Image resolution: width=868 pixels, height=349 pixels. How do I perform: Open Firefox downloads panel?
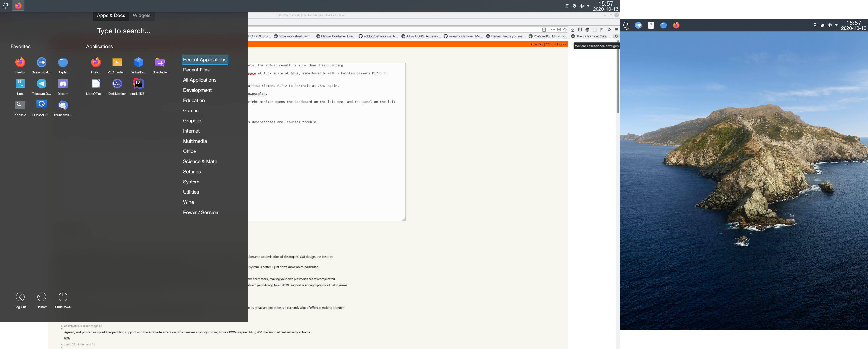(x=573, y=30)
